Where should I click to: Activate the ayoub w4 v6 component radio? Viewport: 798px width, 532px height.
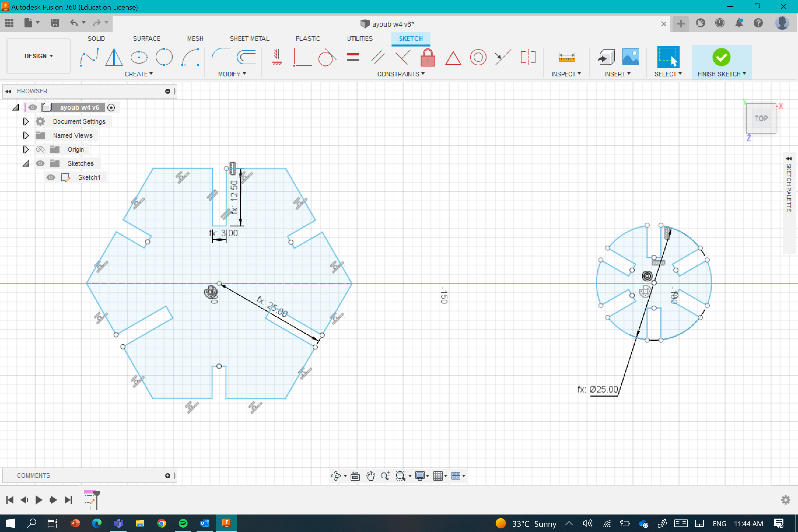coord(111,108)
